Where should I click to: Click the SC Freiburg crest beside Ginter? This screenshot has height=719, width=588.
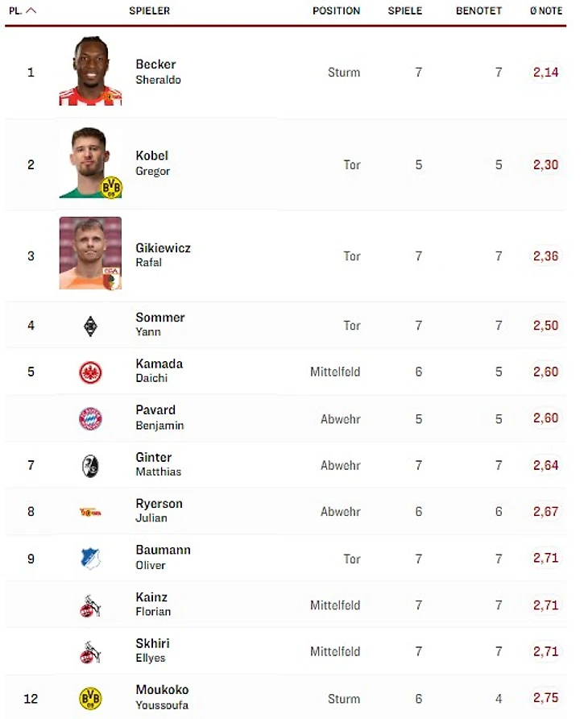[x=90, y=465]
